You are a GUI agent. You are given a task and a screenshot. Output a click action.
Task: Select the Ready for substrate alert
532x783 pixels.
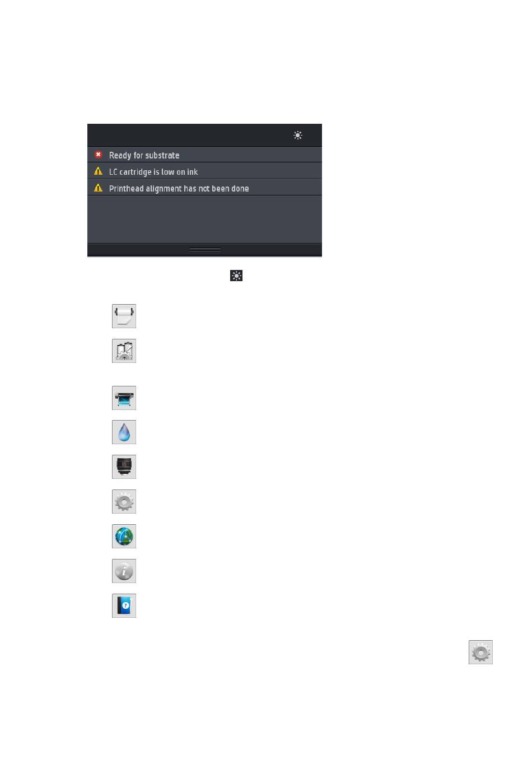pyautogui.click(x=204, y=155)
